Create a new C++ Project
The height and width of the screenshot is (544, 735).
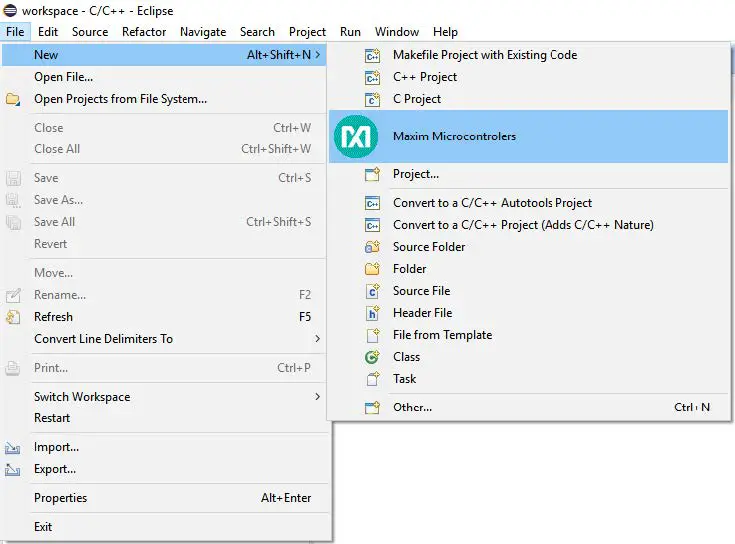point(528,77)
